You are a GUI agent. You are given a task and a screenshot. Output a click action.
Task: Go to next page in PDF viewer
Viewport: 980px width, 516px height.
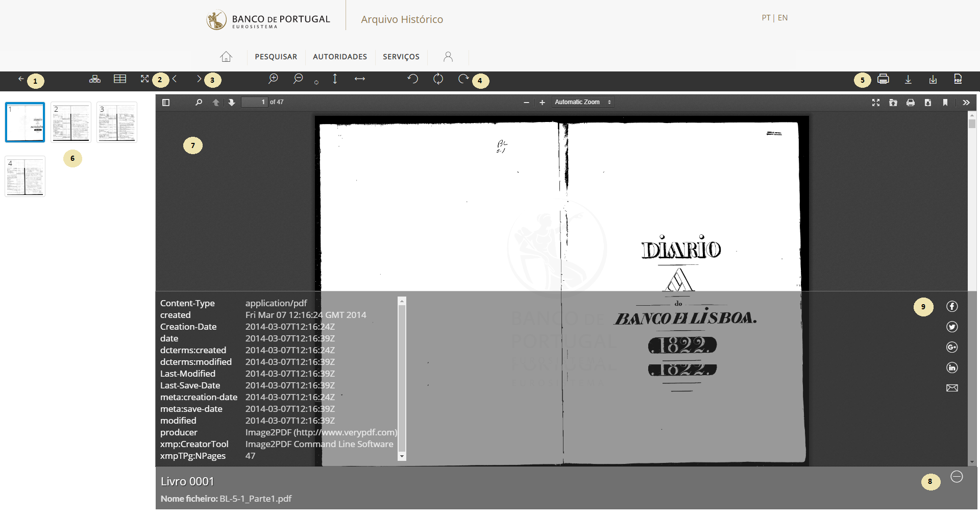[232, 103]
